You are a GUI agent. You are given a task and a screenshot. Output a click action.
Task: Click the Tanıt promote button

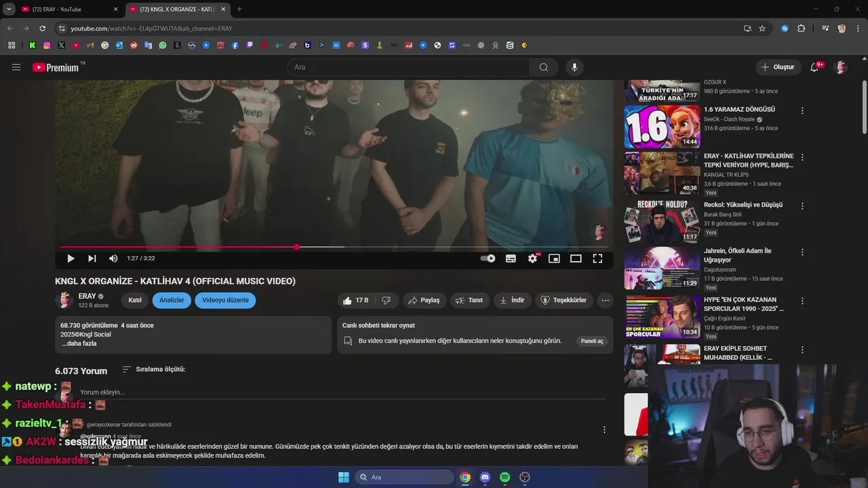click(x=469, y=300)
